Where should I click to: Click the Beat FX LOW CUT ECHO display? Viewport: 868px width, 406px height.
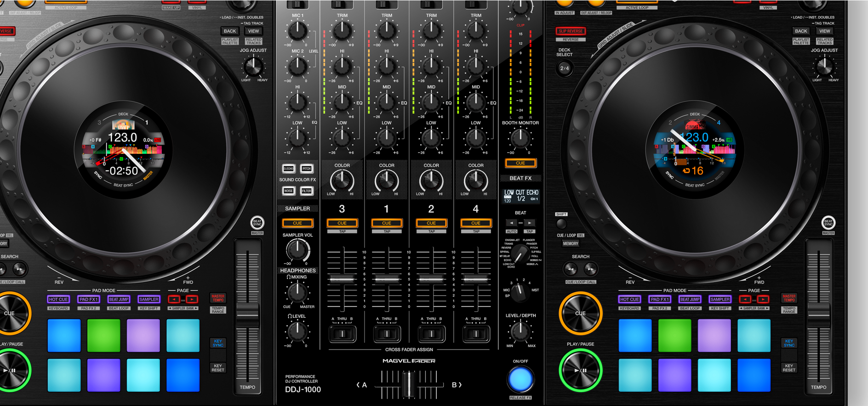click(x=521, y=196)
